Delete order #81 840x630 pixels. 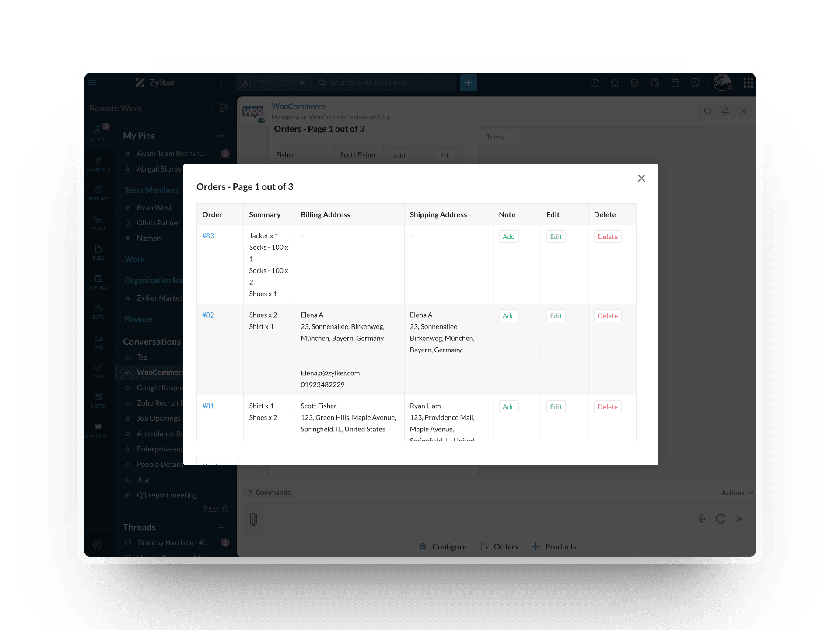point(607,407)
